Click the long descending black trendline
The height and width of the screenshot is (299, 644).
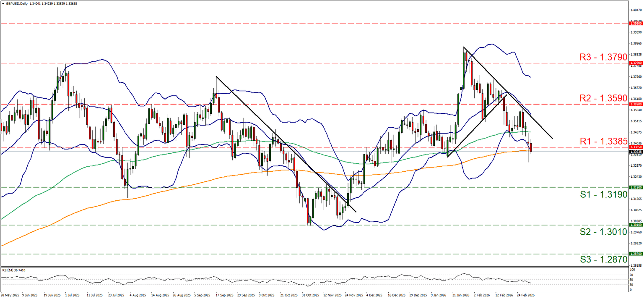(x=285, y=143)
